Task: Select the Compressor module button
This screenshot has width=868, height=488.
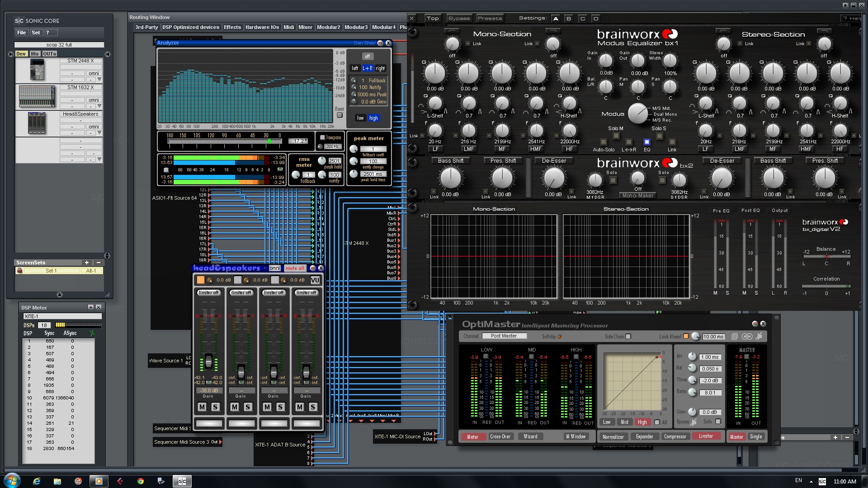Action: pos(675,437)
